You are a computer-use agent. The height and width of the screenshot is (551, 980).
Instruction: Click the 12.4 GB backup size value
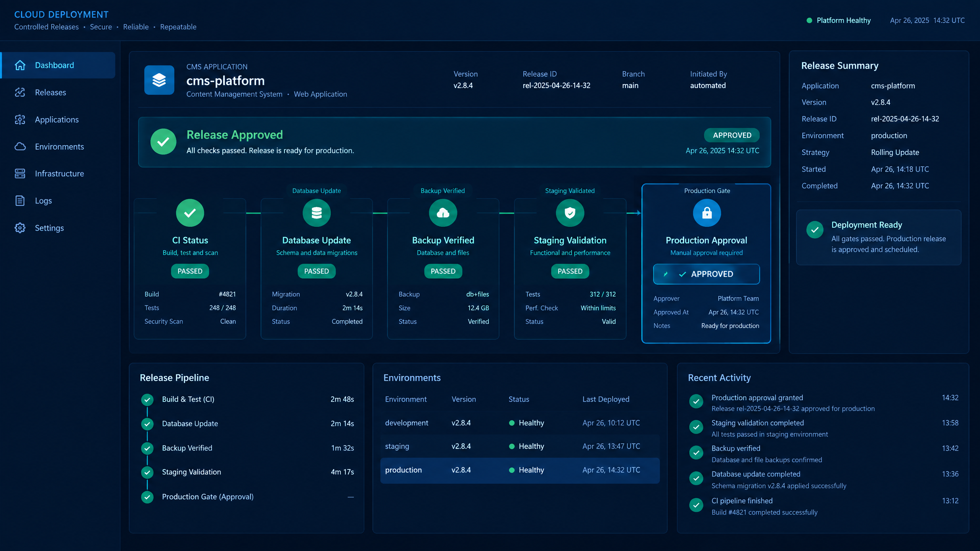[x=478, y=308]
